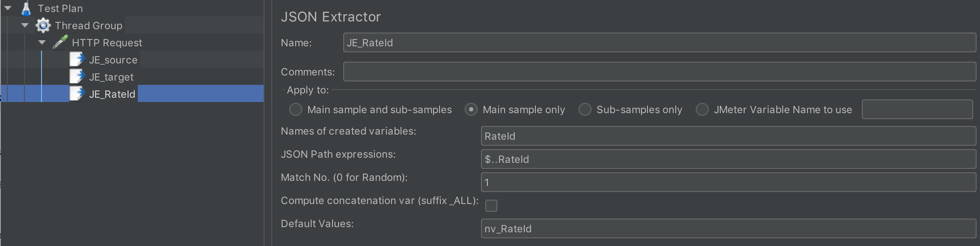
Task: Click the Thread Group gear icon
Action: pos(43,26)
